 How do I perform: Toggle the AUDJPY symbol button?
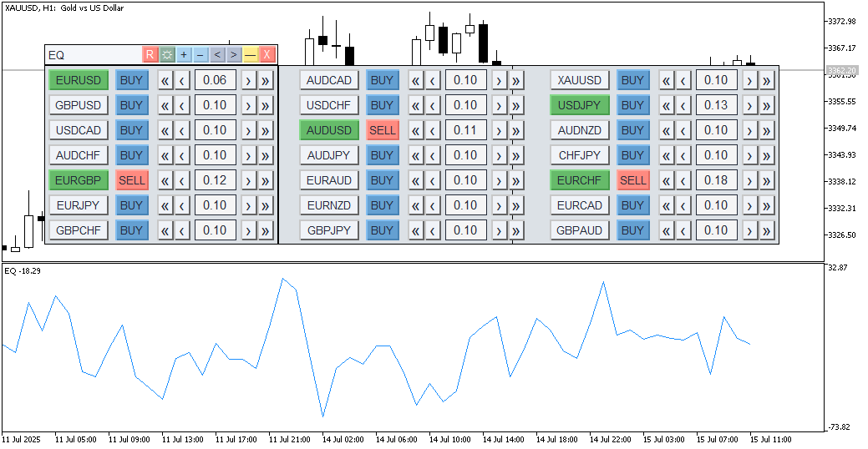(329, 155)
